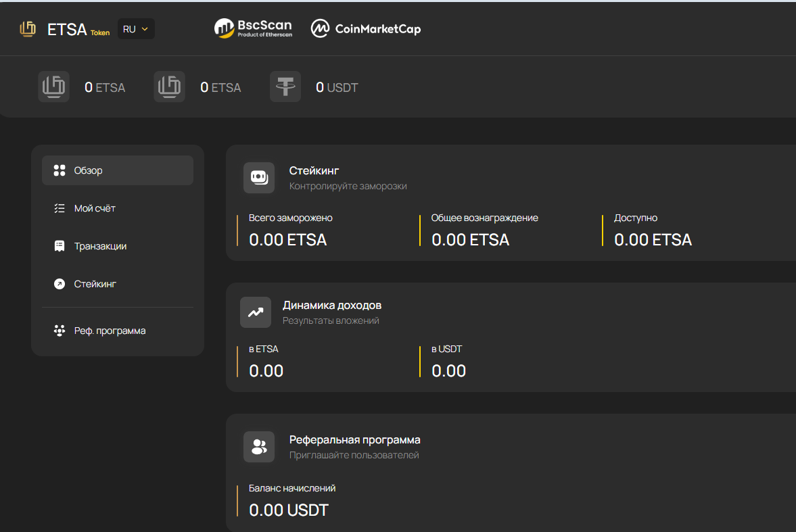Open the Реф. программа menu item

coord(118,331)
